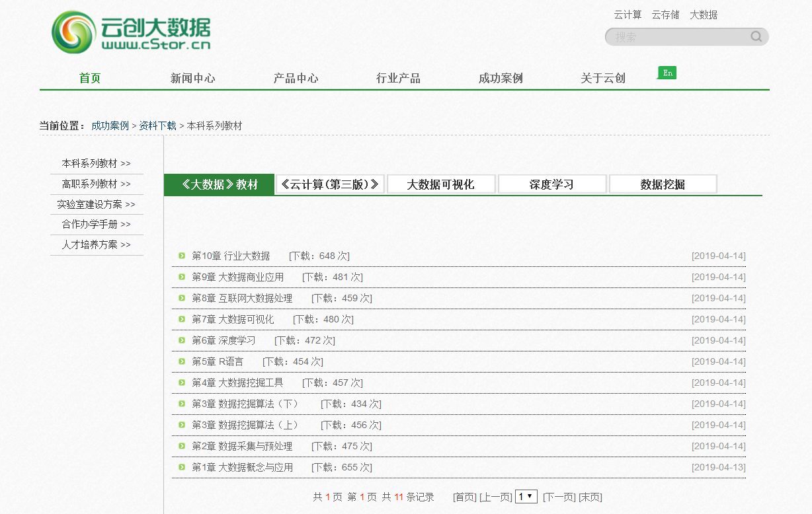This screenshot has width=812, height=514.
Task: Go to 关于云创 menu item
Action: tap(602, 78)
